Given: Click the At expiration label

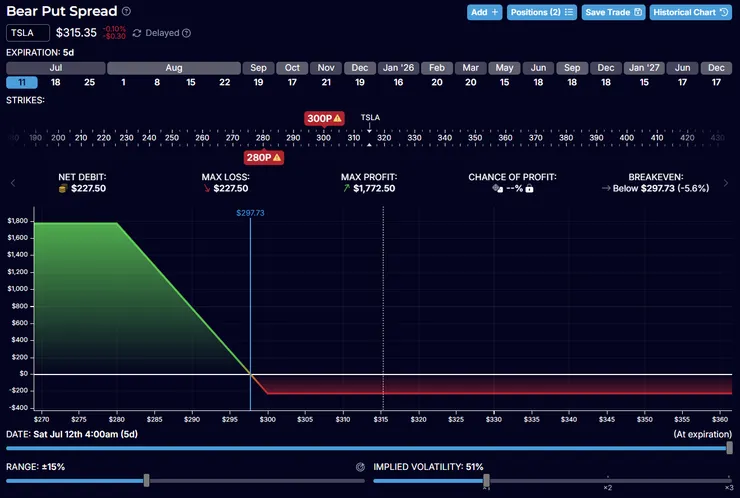Looking at the screenshot, I should point(702,434).
